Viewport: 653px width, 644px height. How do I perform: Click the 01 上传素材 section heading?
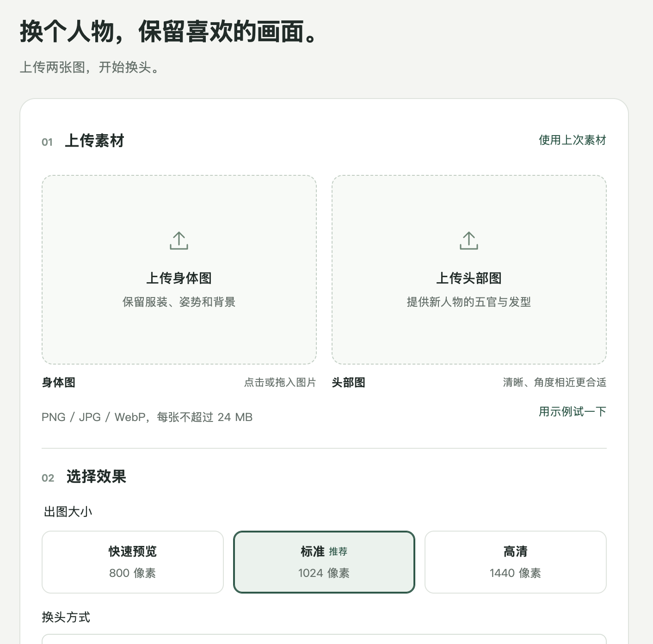point(83,141)
